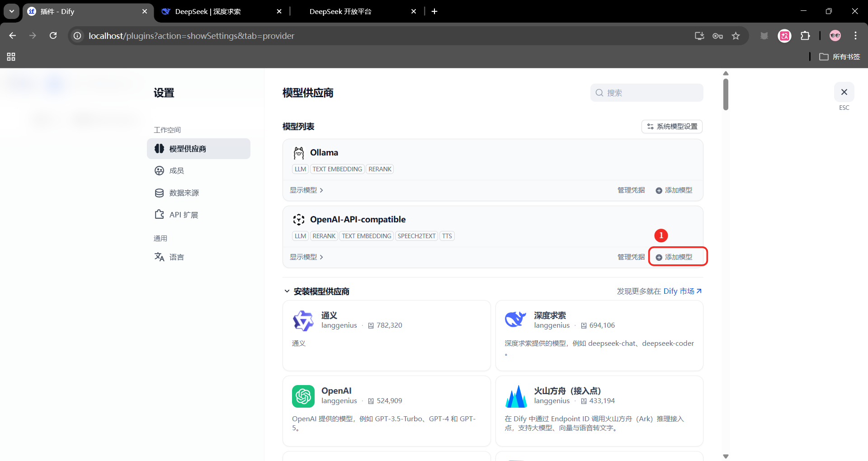
Task: Open the 深度求索 whale logo
Action: click(516, 320)
